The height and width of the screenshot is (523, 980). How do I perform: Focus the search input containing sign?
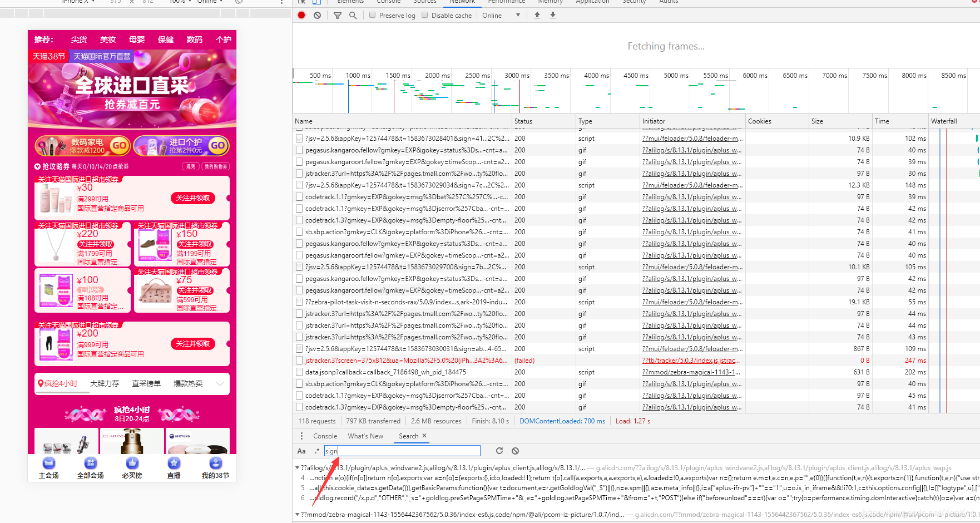pyautogui.click(x=402, y=451)
